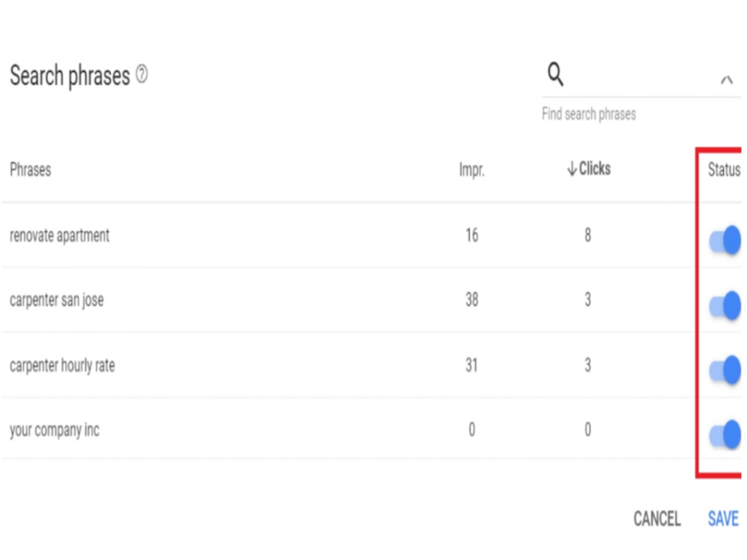Sort by the Clicks column header
Image resolution: width=747 pixels, height=560 pixels.
pyautogui.click(x=595, y=169)
